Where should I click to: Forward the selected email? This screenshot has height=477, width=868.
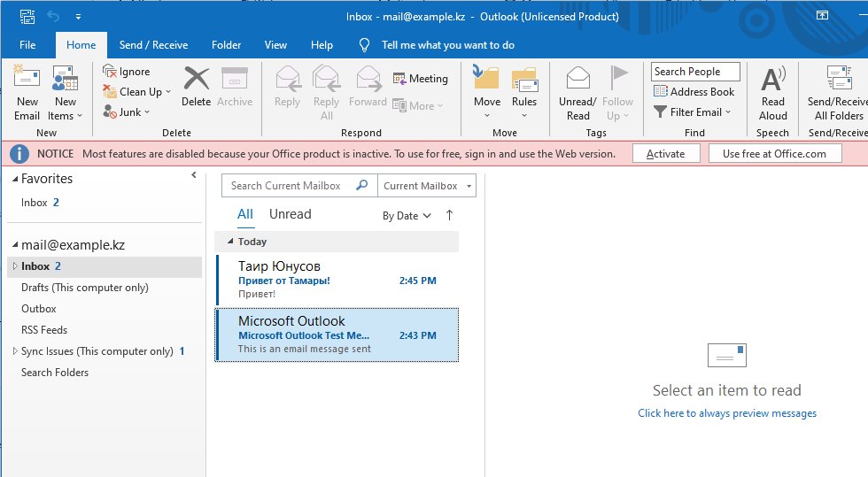click(368, 87)
